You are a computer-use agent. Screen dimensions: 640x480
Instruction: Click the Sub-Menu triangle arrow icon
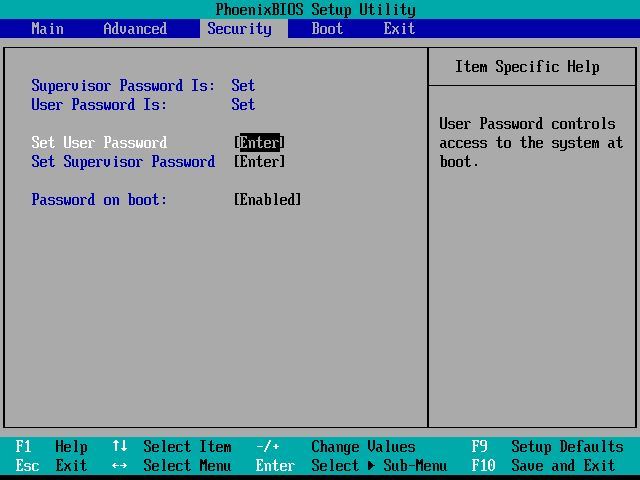[x=371, y=465]
